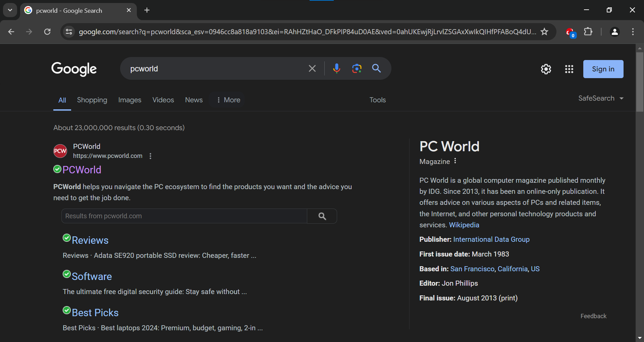
Task: Click the magnifier search button in Google box
Action: click(x=377, y=68)
